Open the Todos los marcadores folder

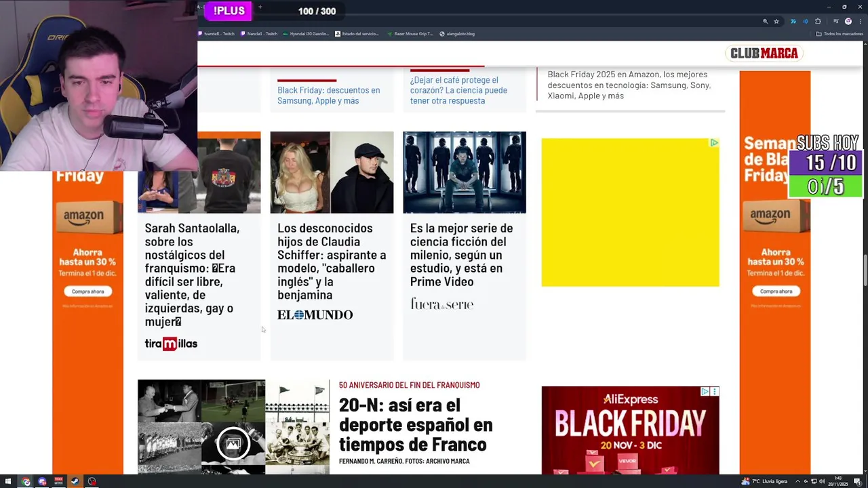(840, 34)
